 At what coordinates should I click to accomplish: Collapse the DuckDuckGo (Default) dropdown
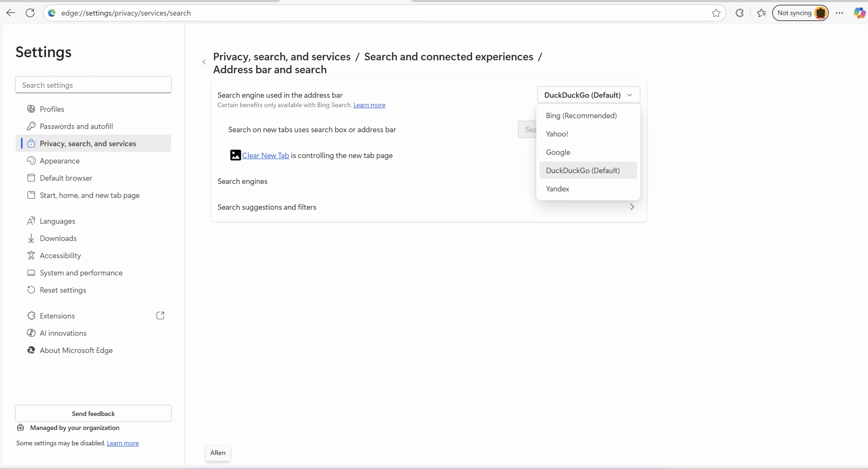[x=588, y=95]
